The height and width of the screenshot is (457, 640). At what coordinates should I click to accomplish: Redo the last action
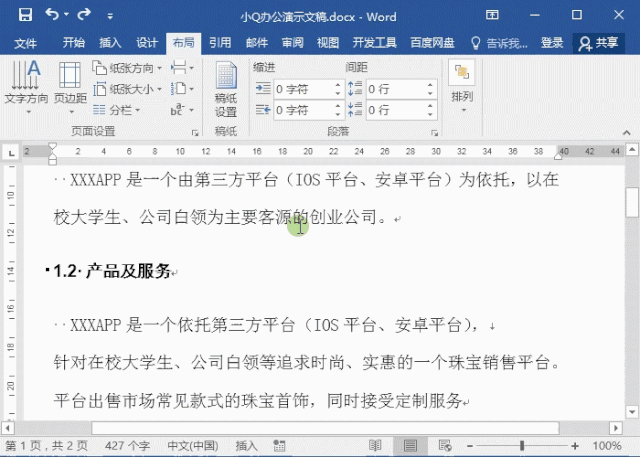pos(84,15)
